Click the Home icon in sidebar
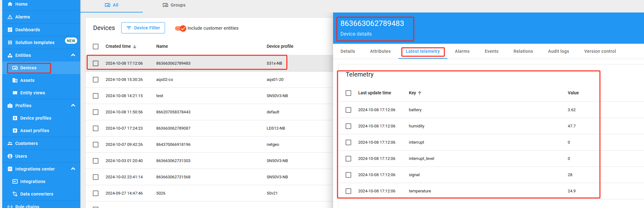Viewport: 644px width, 208px height. click(x=10, y=4)
